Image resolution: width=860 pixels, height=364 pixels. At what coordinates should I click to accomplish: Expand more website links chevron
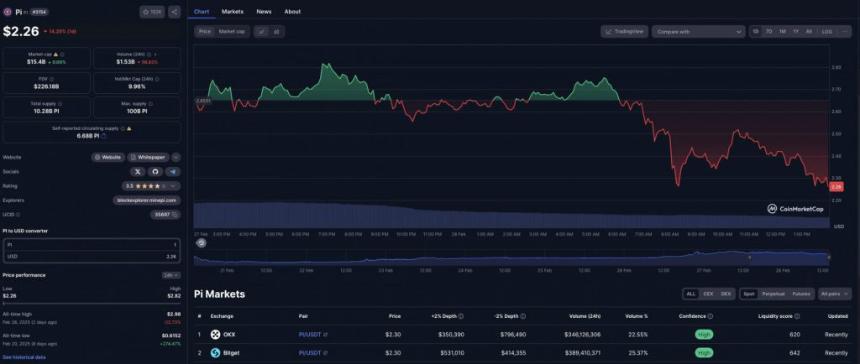pyautogui.click(x=176, y=157)
